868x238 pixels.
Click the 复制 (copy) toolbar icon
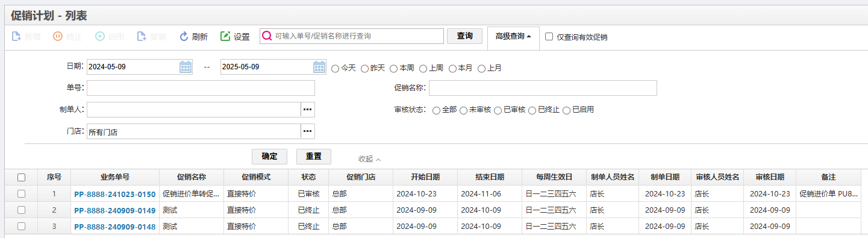point(142,37)
